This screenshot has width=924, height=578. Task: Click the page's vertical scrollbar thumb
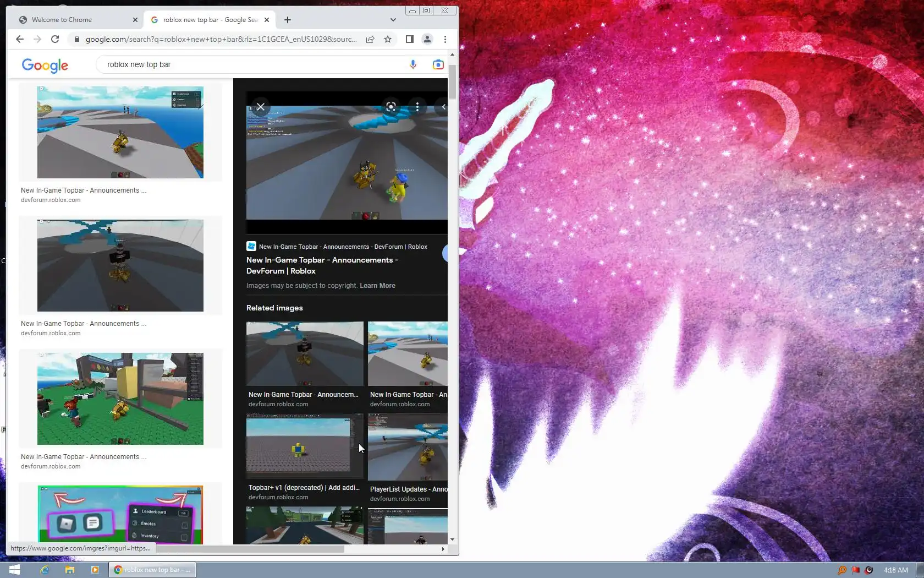point(452,81)
